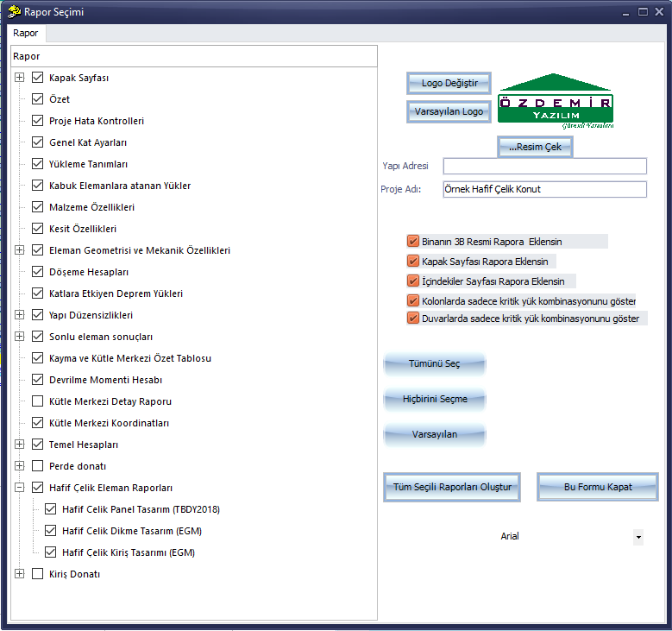Toggle Kabuk Elemanlara atanan Yükler checkbox
Viewport: 672px width, 631px height.
(x=38, y=186)
